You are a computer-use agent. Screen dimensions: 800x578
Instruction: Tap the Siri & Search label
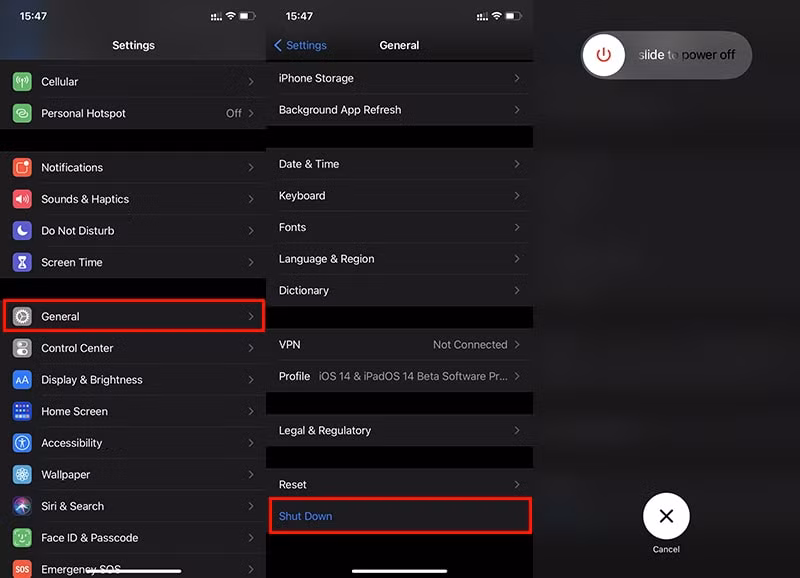tap(72, 506)
